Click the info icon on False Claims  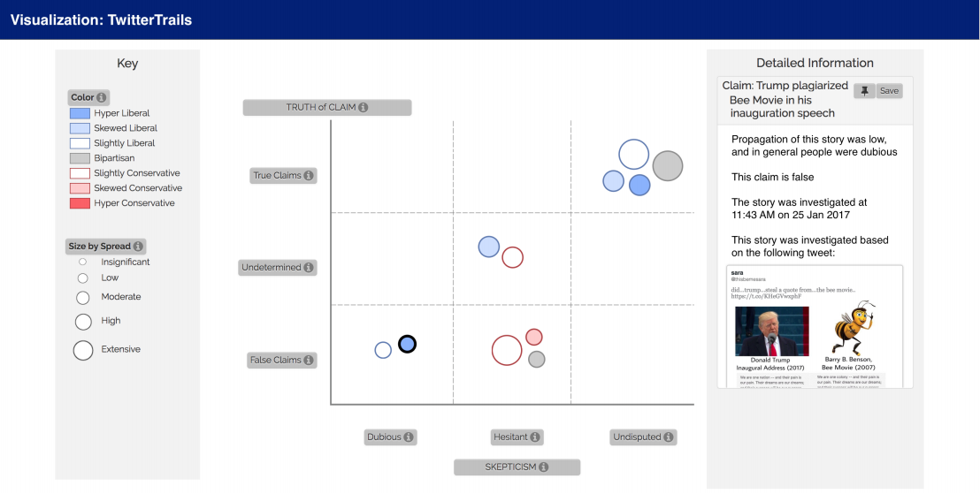[x=308, y=361]
